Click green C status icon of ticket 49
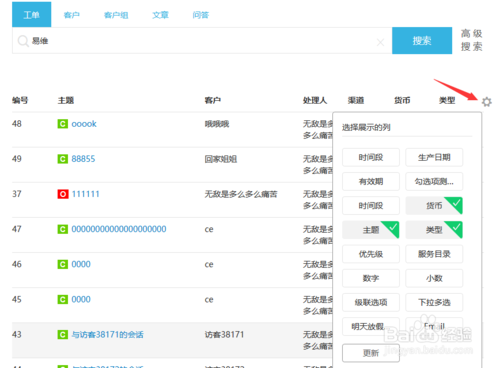 (63, 159)
